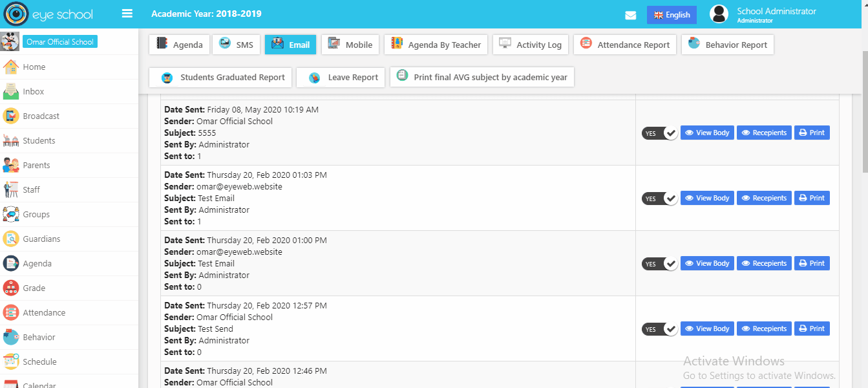
Task: Click the Parents icon in sidebar
Action: [x=10, y=165]
